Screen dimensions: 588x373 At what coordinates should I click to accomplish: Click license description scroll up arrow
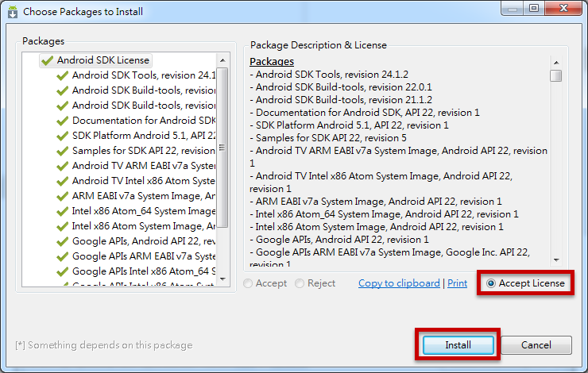pos(556,63)
